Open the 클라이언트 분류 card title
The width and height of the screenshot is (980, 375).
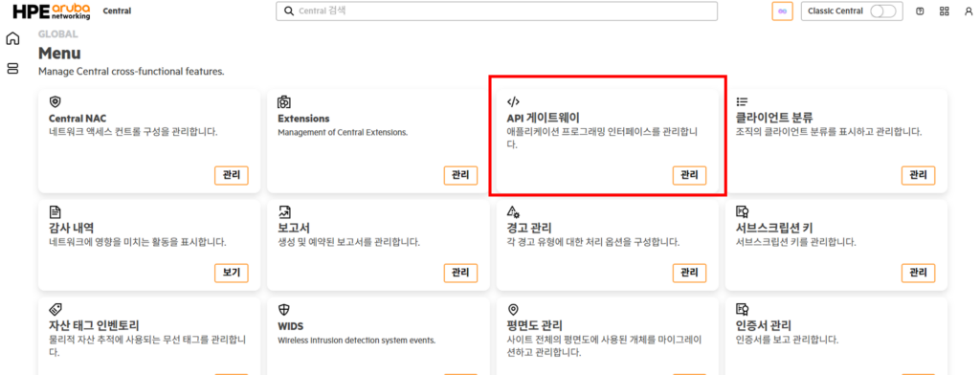[x=774, y=118]
